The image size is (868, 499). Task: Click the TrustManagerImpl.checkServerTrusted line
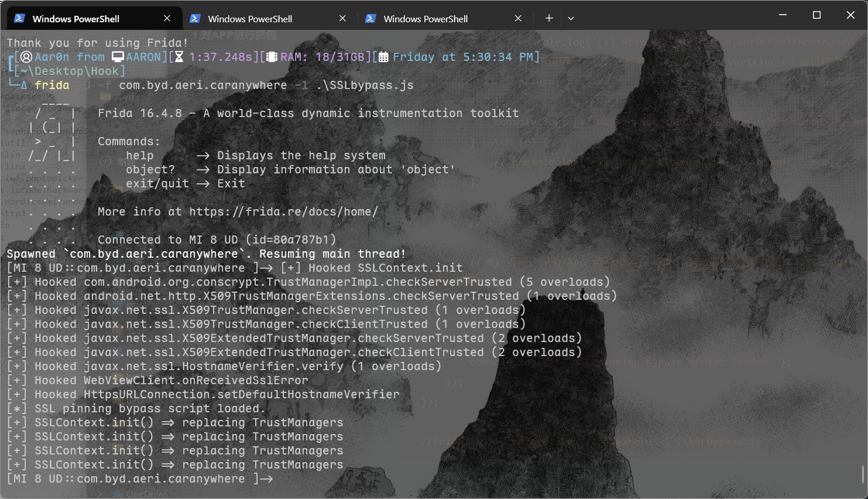point(308,282)
